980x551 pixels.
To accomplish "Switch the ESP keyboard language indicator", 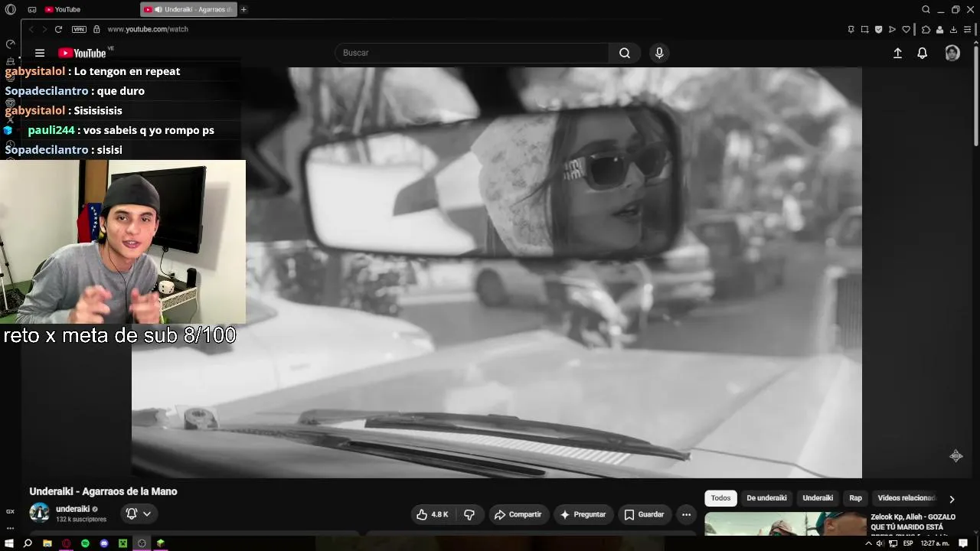I will point(908,543).
